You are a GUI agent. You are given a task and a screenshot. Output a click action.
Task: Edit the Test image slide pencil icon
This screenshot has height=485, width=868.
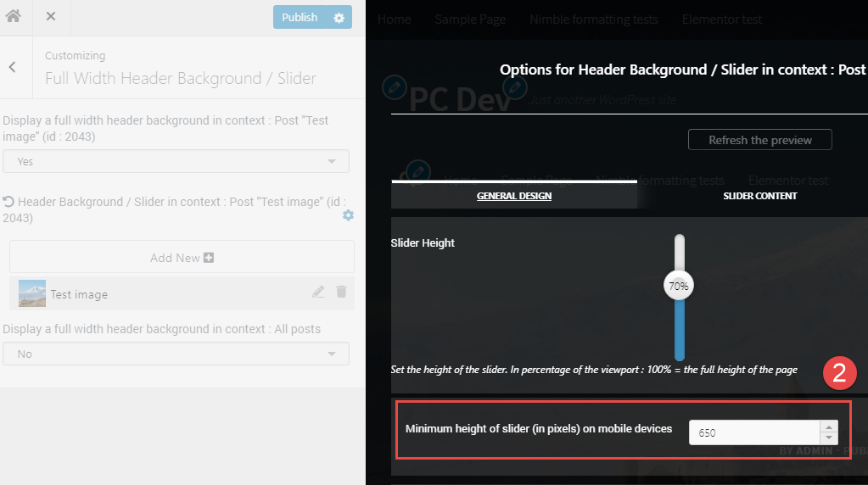pyautogui.click(x=318, y=292)
